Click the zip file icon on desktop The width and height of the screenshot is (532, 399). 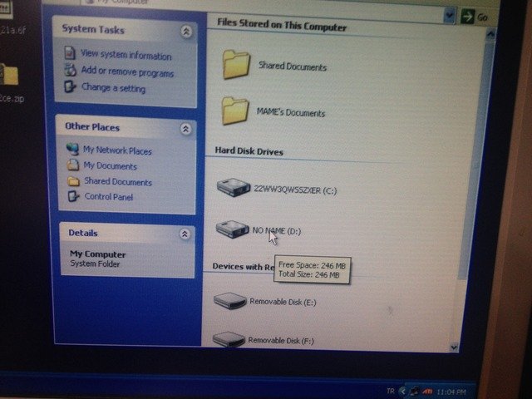[11, 76]
